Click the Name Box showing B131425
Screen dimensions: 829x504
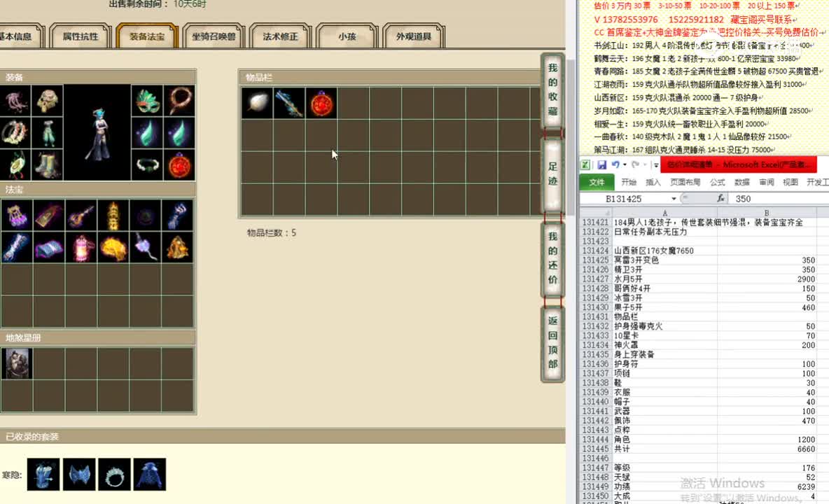(624, 199)
